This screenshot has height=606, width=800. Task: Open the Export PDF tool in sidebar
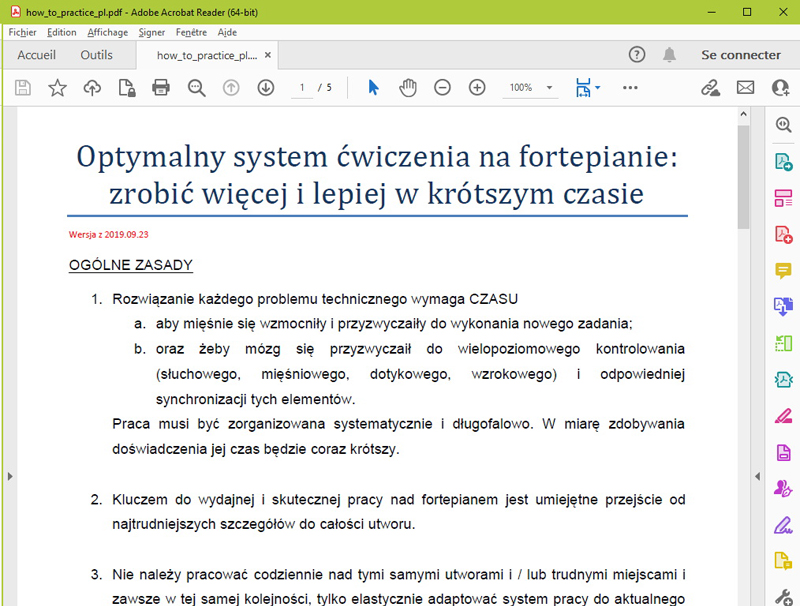[x=783, y=162]
